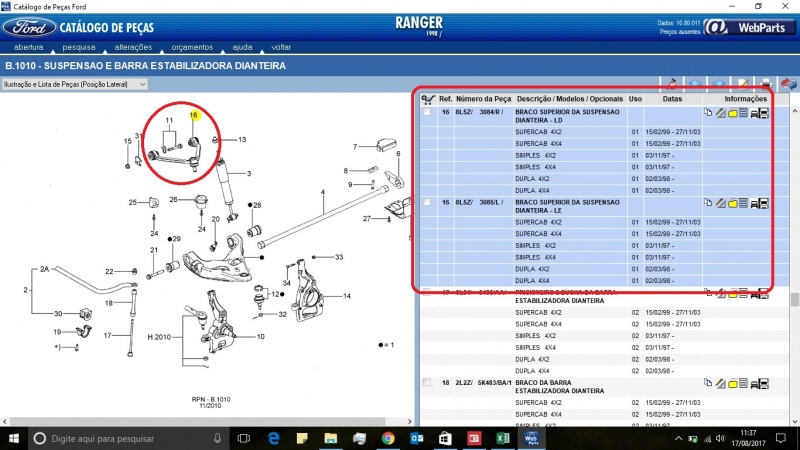Click the 'Digite aqui para pesquisar' search box

128,438
